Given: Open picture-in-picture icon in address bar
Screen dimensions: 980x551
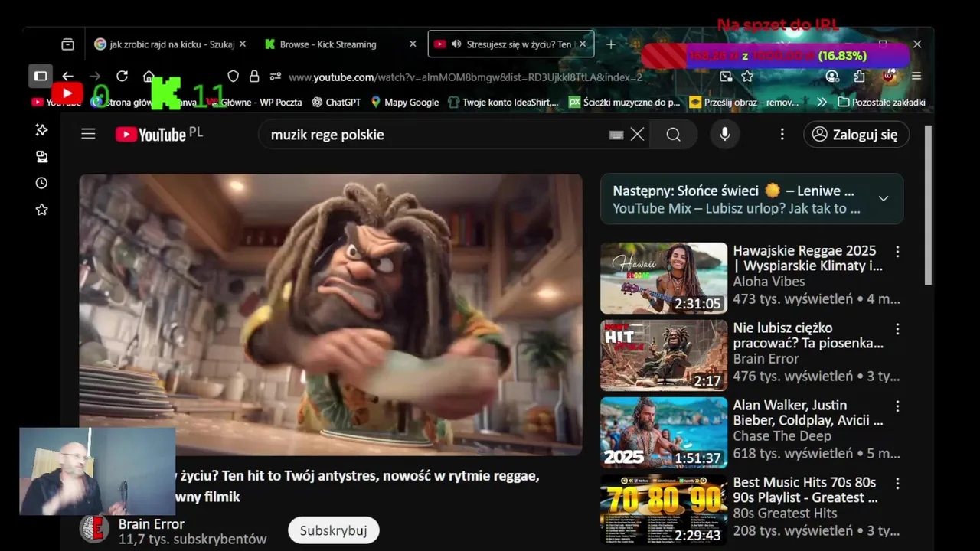Looking at the screenshot, I should (x=726, y=77).
